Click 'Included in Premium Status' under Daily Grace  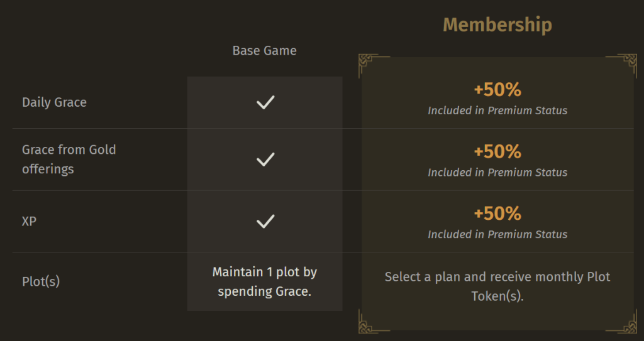tap(497, 111)
